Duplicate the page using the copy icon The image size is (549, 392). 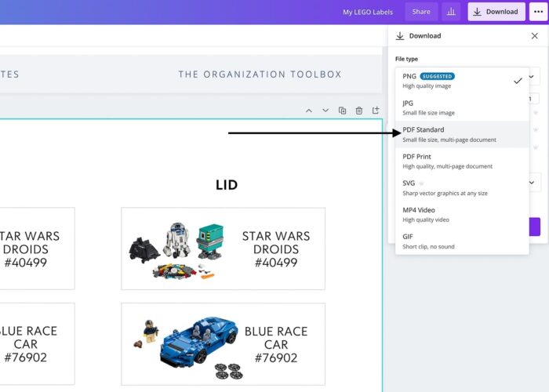pos(343,111)
